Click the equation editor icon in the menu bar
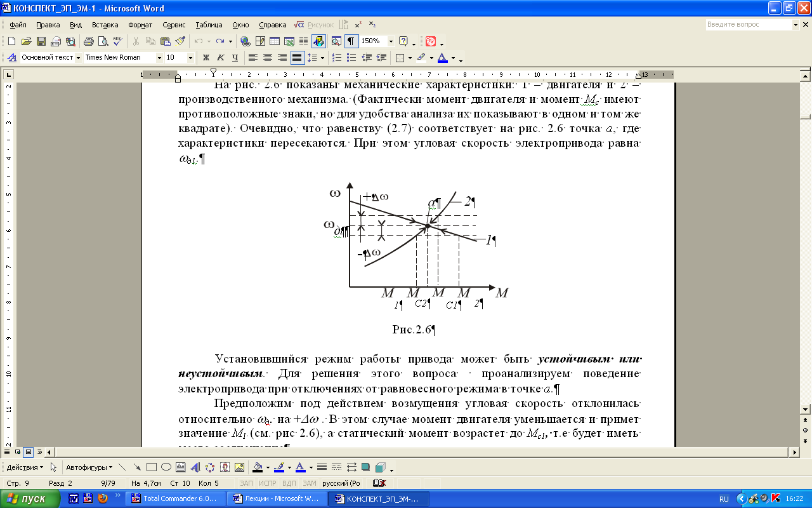Viewport: 812px width, 508px height. [x=299, y=25]
